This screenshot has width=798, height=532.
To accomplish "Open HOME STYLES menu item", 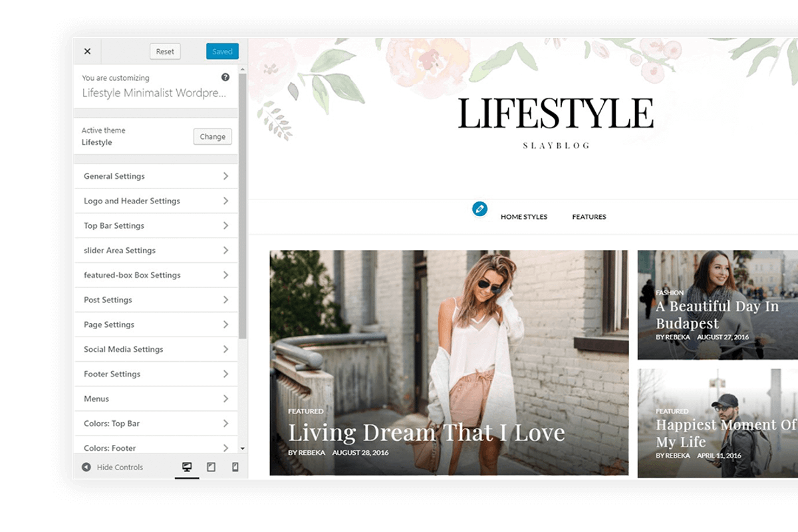I will tap(524, 217).
